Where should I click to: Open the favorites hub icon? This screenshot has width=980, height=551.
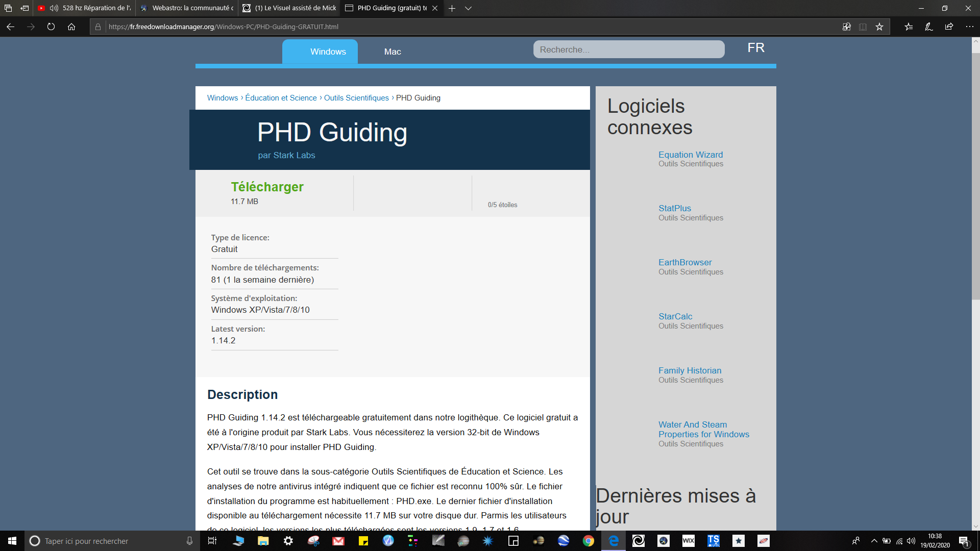(x=909, y=27)
